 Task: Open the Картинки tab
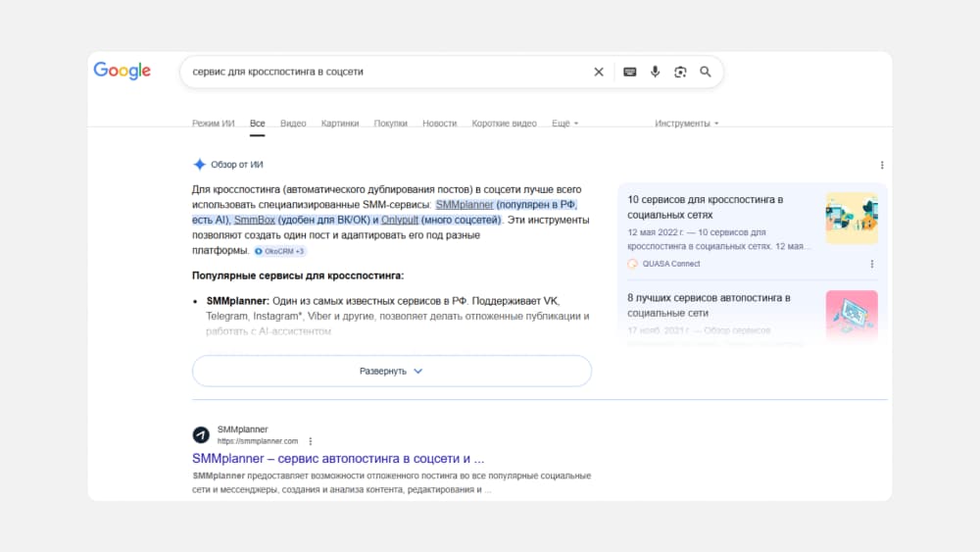click(x=340, y=124)
